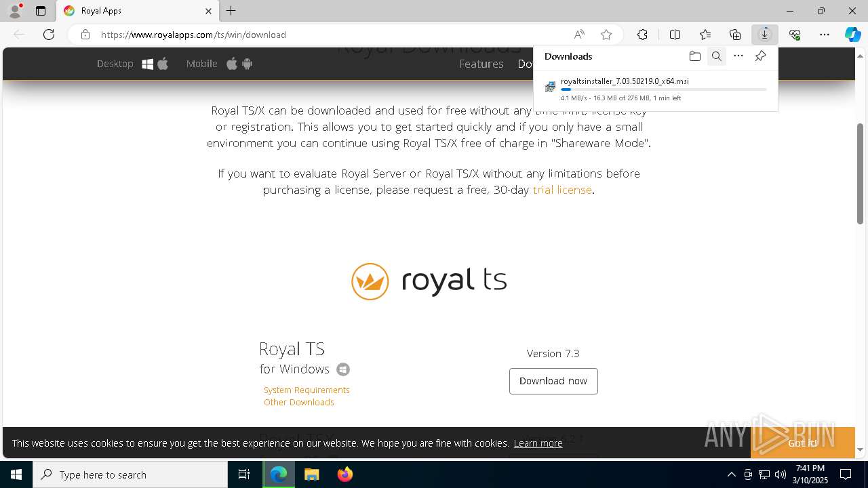Select Apple desktop platform icon
Viewport: 868px width, 488px height.
pos(163,64)
